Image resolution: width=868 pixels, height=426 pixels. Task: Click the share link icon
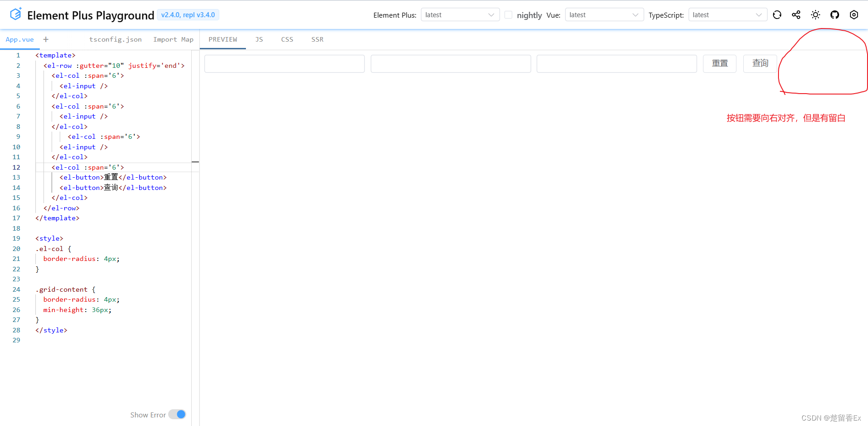click(796, 15)
